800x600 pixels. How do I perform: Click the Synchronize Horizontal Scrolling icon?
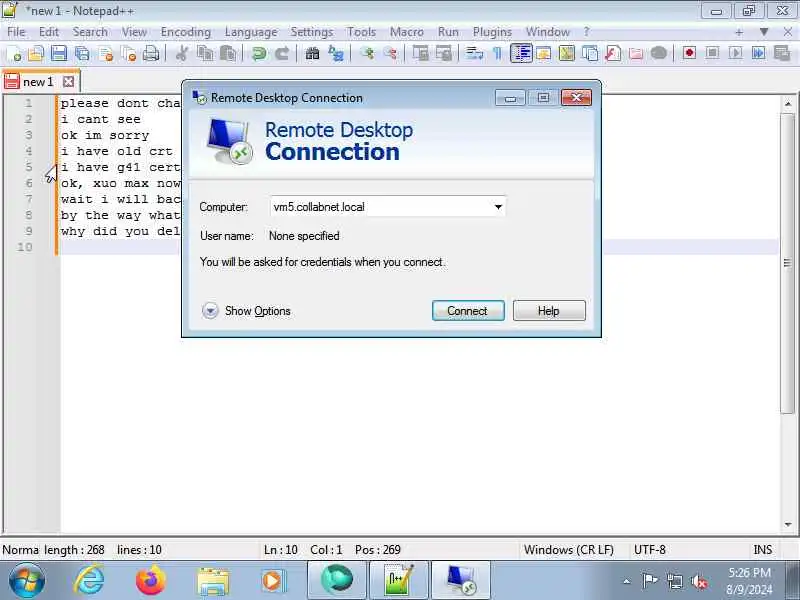pos(443,53)
